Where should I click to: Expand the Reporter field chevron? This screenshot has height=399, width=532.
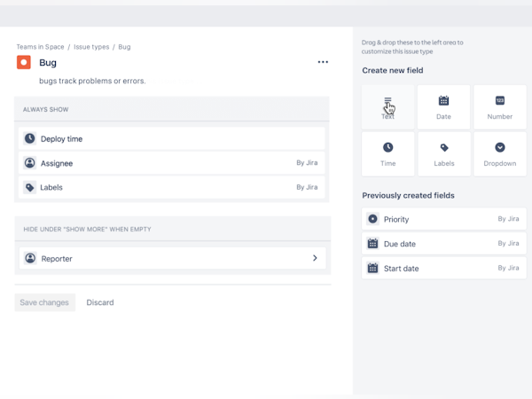(x=315, y=259)
